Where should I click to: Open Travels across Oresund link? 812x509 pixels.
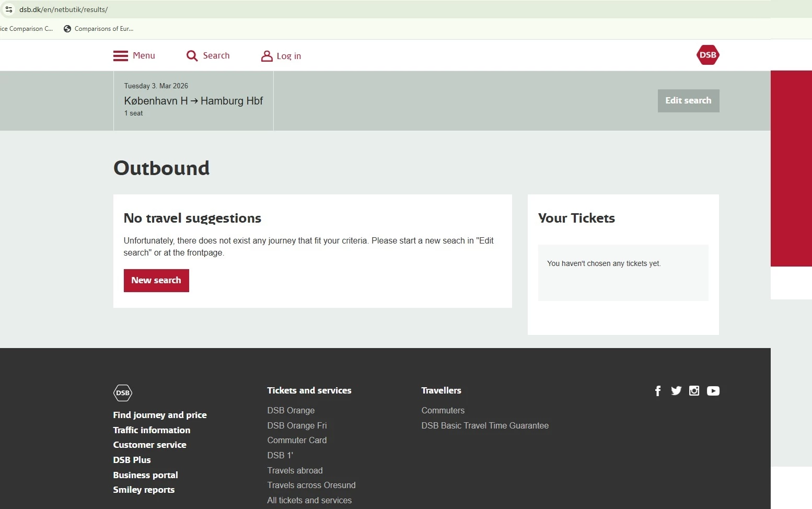pos(311,485)
